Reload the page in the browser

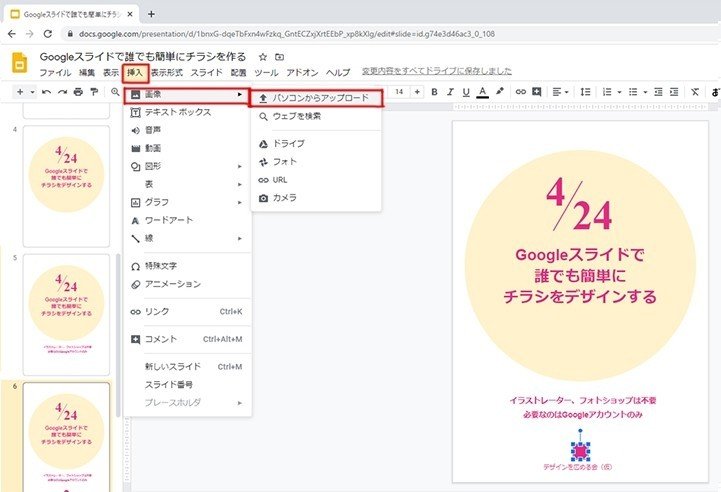48,34
